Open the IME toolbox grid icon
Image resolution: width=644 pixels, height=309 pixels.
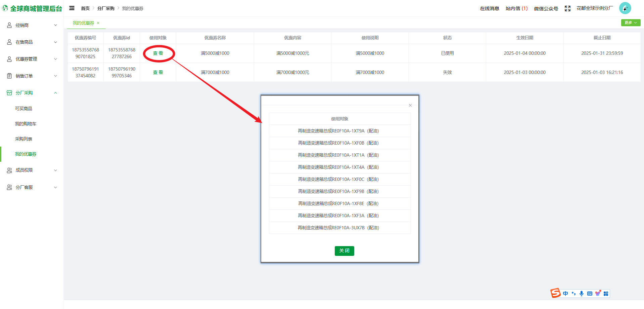[606, 294]
